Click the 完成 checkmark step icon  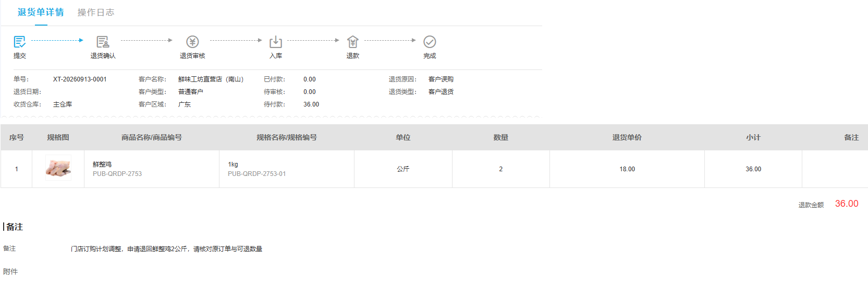coord(430,41)
